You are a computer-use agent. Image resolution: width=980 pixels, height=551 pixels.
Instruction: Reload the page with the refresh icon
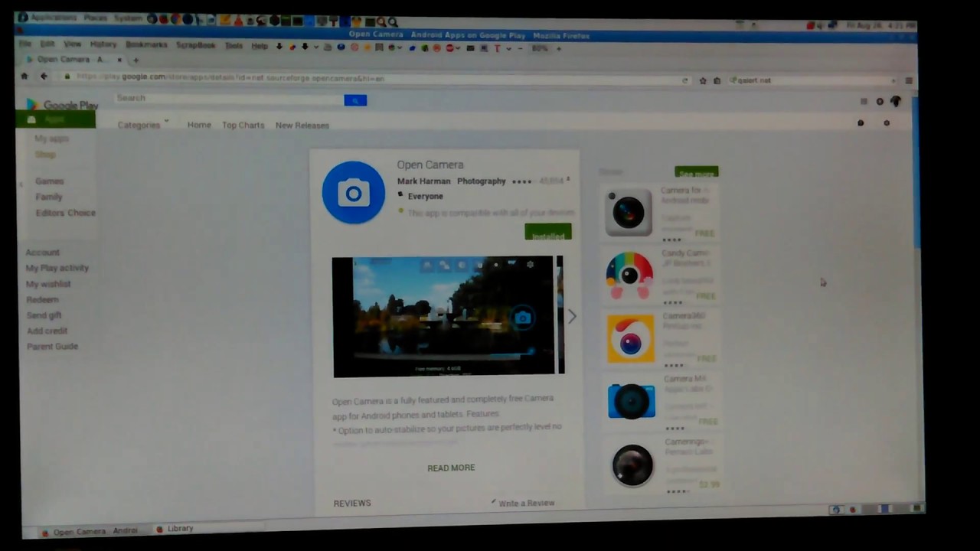point(685,80)
